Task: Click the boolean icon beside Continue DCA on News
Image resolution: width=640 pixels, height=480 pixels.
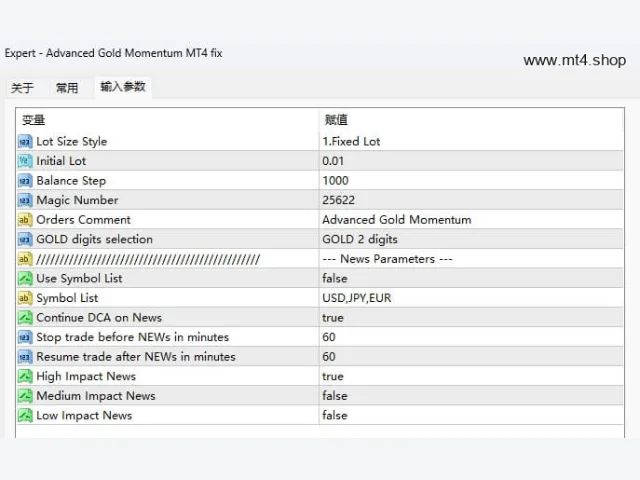Action: coord(24,318)
